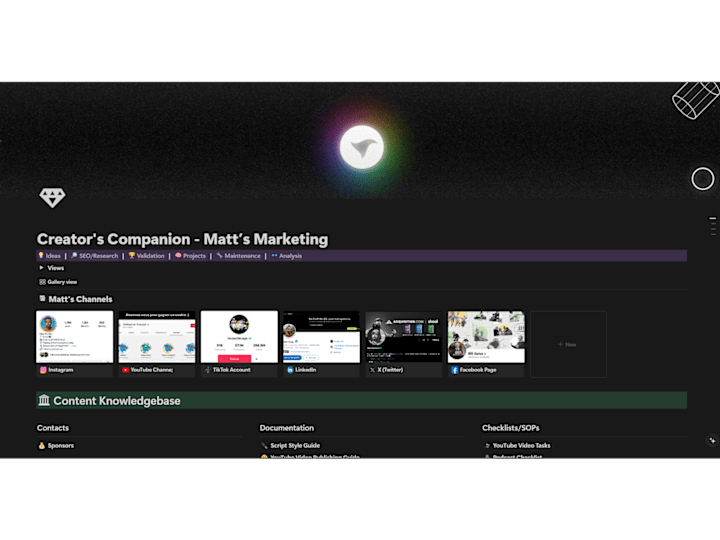Click the Contacts column heading
This screenshot has height=540, width=720.
click(x=53, y=428)
